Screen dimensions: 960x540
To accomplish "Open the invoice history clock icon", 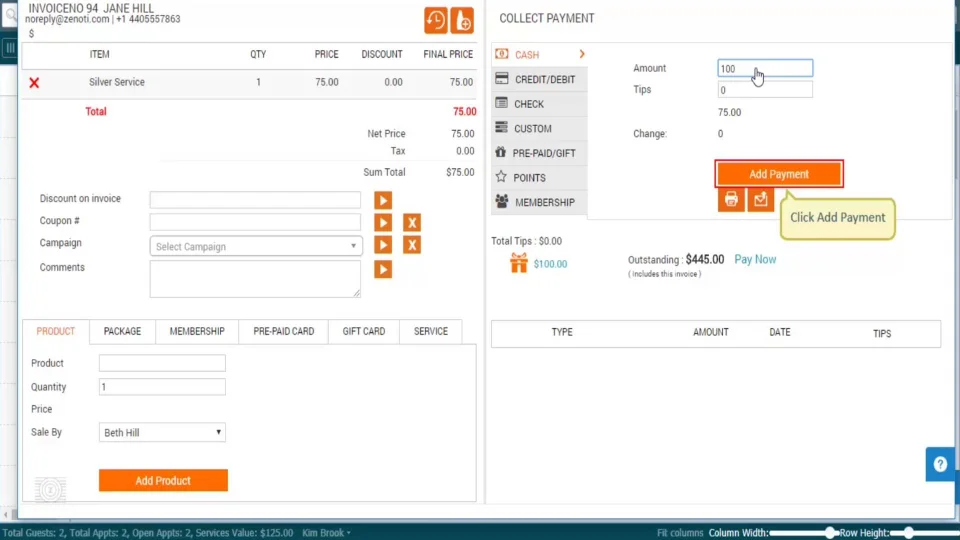I will [436, 20].
